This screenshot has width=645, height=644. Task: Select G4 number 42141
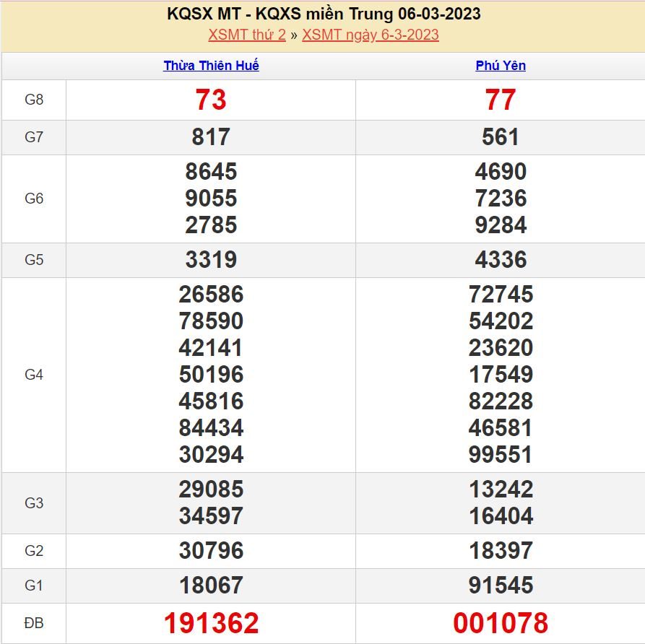211,348
